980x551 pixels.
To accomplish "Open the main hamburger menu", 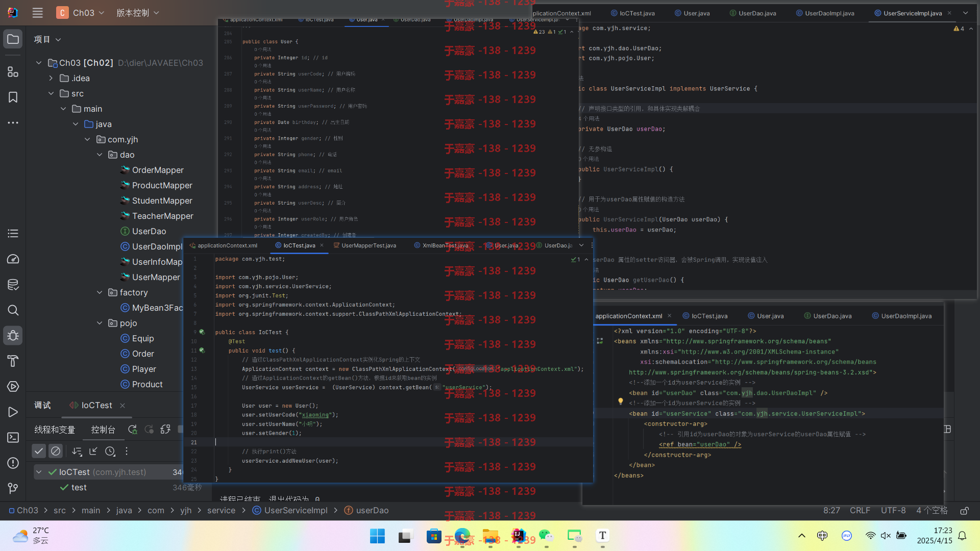I will [x=37, y=13].
